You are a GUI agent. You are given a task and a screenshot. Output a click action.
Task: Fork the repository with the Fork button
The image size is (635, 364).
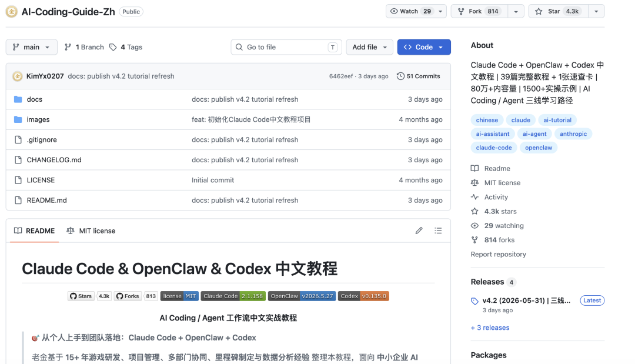click(x=480, y=11)
